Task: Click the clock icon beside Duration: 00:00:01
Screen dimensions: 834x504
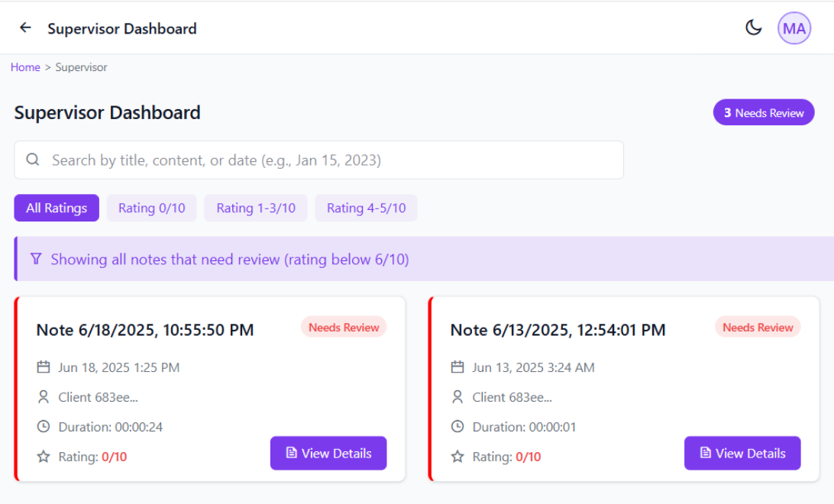Action: [457, 426]
